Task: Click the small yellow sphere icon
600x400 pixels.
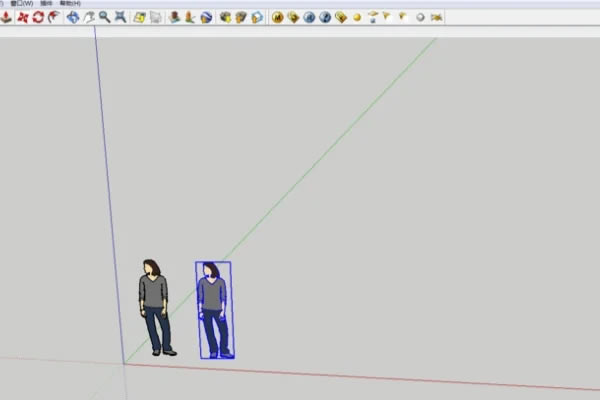Action: click(357, 17)
